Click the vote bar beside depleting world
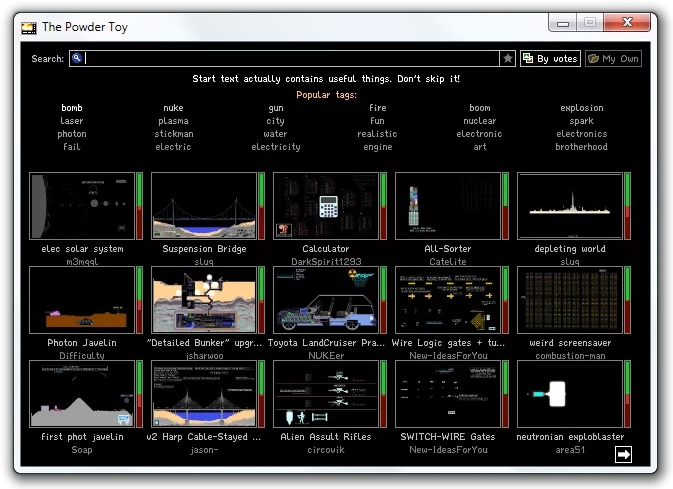This screenshot has height=489, width=673. [628, 206]
